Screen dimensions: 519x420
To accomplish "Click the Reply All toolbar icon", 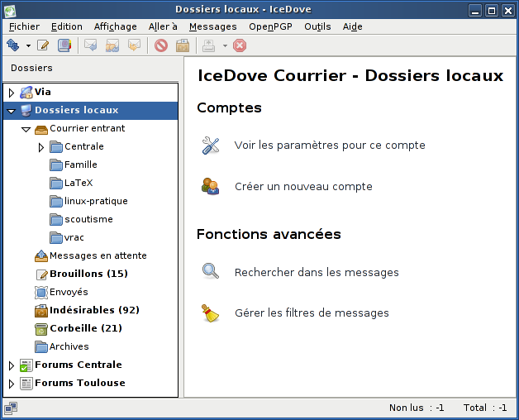I will 112,45.
